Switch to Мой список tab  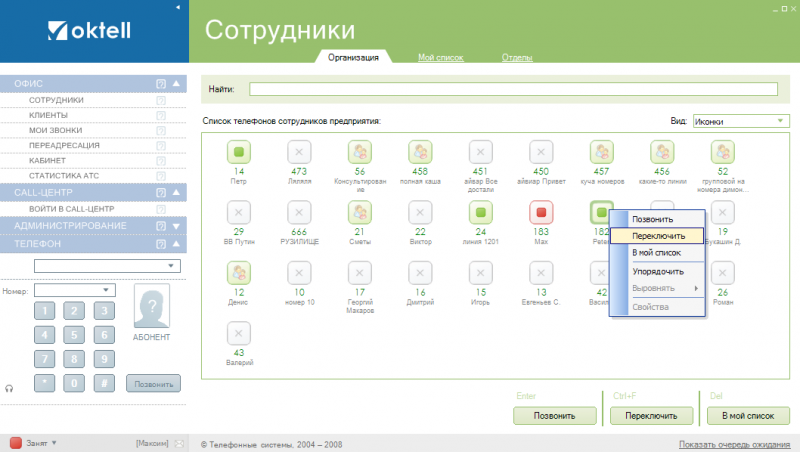pos(441,58)
